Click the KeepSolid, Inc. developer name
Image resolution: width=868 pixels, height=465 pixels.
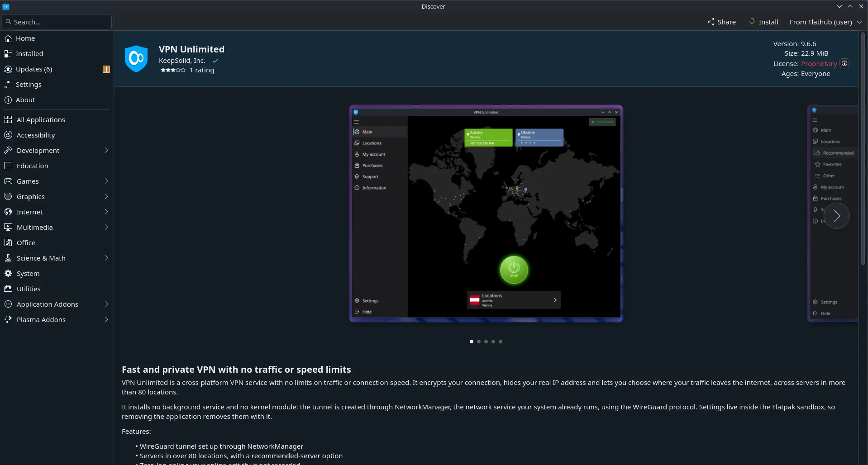click(182, 61)
